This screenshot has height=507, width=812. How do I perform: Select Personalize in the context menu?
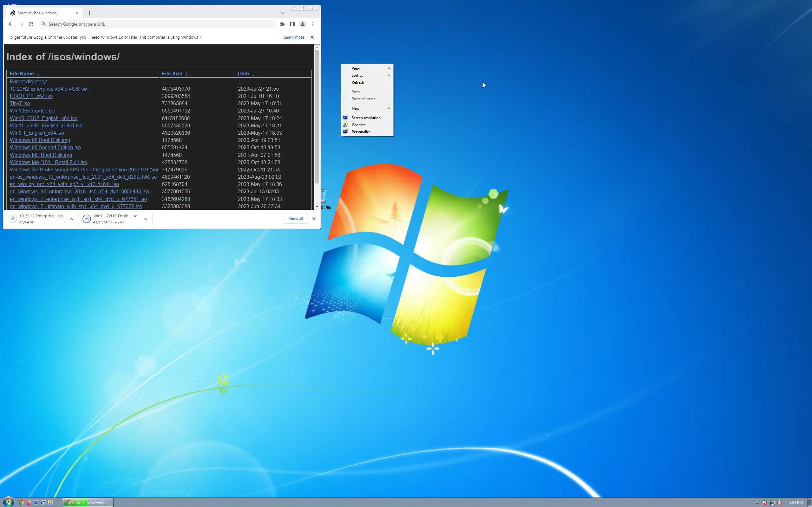pyautogui.click(x=361, y=132)
